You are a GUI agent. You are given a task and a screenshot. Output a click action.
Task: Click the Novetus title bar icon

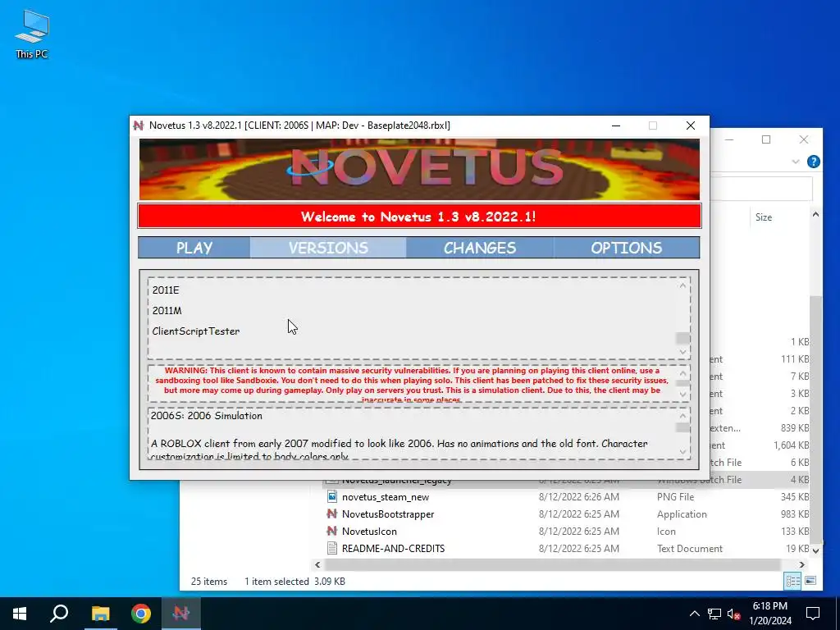139,126
